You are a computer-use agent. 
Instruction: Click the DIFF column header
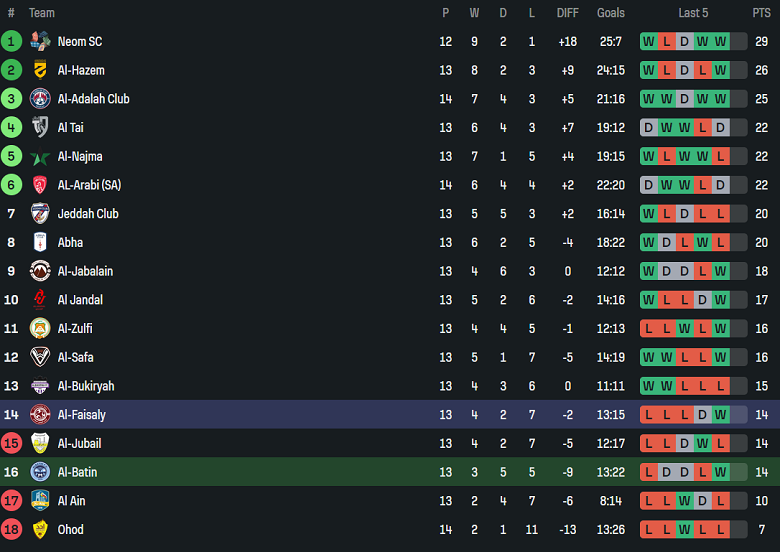coord(567,13)
